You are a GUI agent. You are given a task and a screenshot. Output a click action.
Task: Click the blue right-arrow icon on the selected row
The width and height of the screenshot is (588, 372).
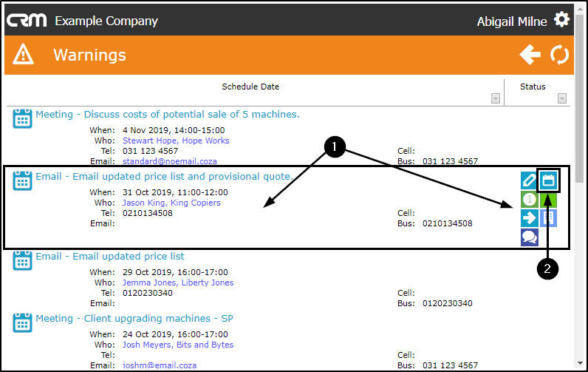pos(529,217)
